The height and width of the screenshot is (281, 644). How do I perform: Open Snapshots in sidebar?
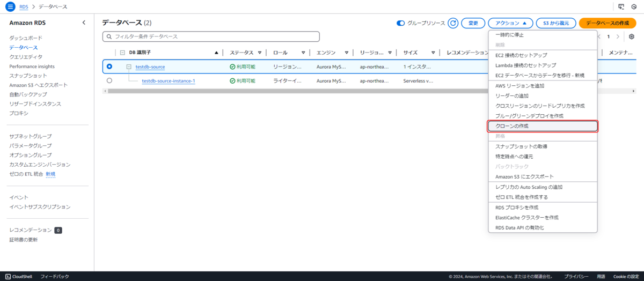coord(28,76)
